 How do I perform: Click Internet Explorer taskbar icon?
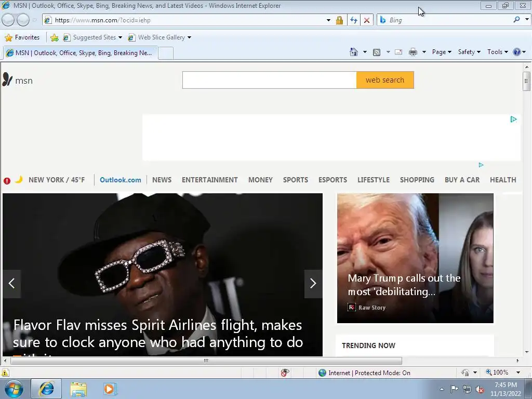click(x=46, y=389)
